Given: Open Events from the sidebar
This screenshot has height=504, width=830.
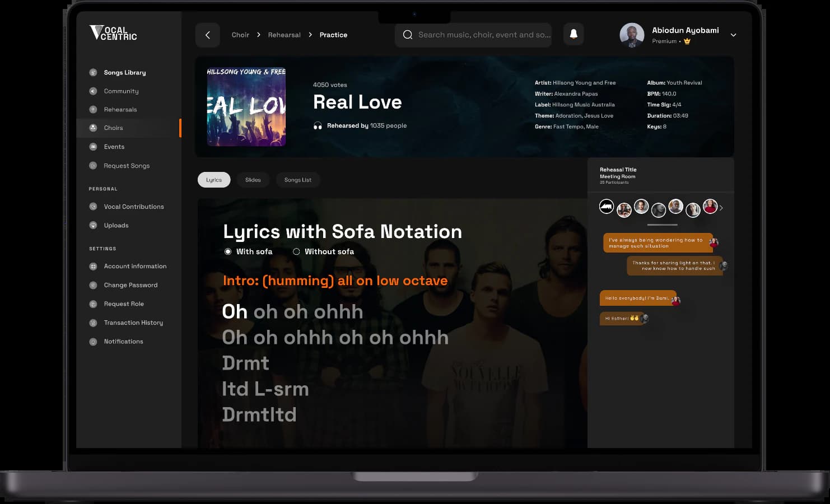Looking at the screenshot, I should point(114,147).
